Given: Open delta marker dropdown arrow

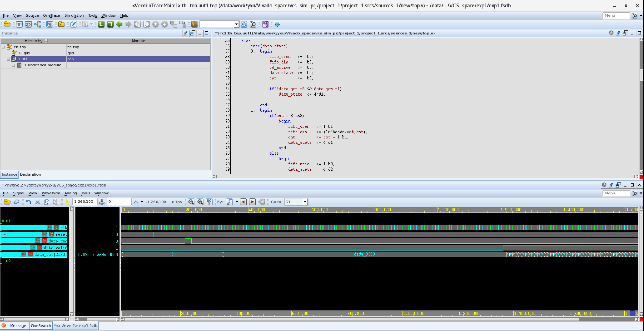Looking at the screenshot, I should (x=142, y=202).
